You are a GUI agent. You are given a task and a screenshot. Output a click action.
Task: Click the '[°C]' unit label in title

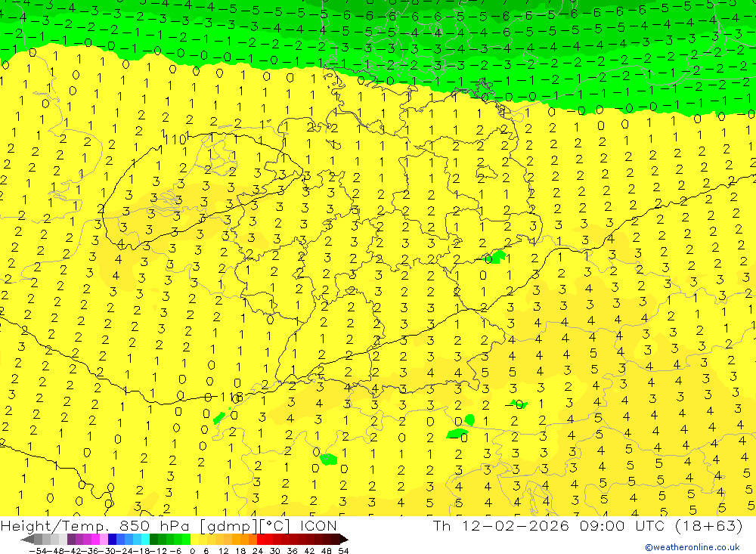[275, 525]
